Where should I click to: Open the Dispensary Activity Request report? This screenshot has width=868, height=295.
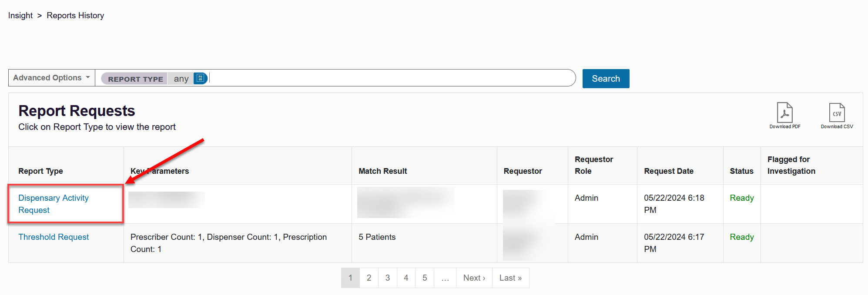point(53,204)
